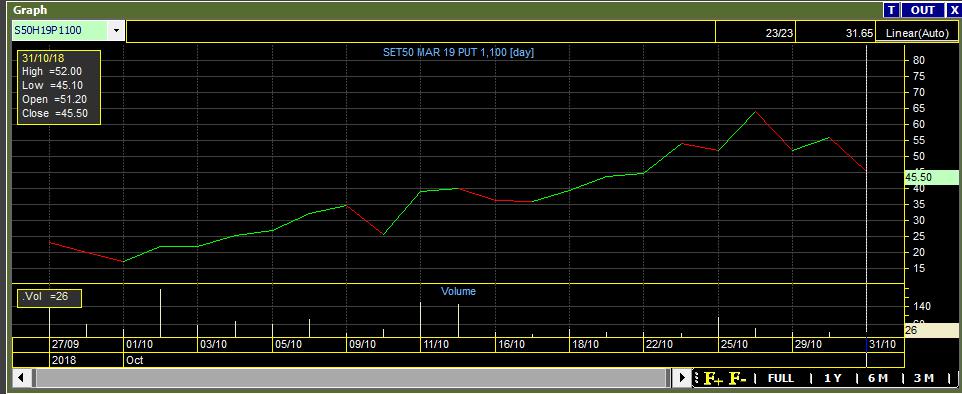Click the 45.50 price label on axis

(x=919, y=177)
